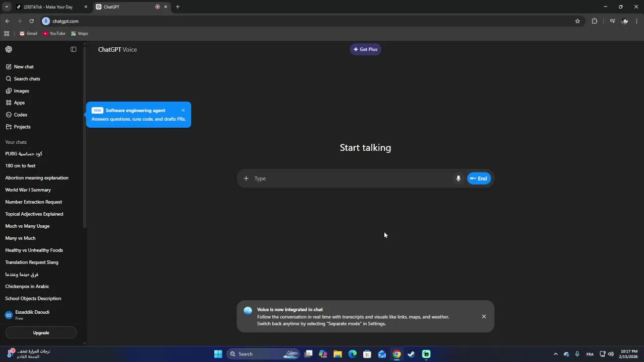Image resolution: width=644 pixels, height=362 pixels.
Task: Toggle the microphone mute icon
Action: pos(458,178)
